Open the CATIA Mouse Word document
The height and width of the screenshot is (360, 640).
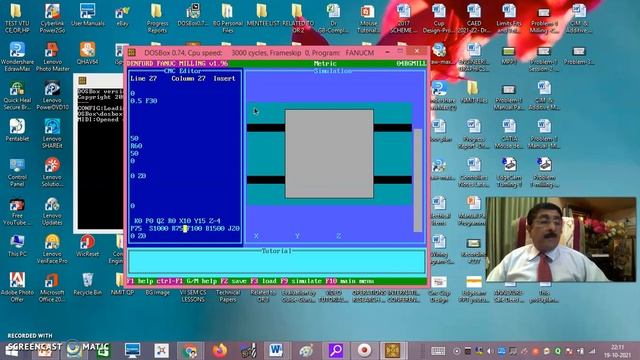click(509, 133)
